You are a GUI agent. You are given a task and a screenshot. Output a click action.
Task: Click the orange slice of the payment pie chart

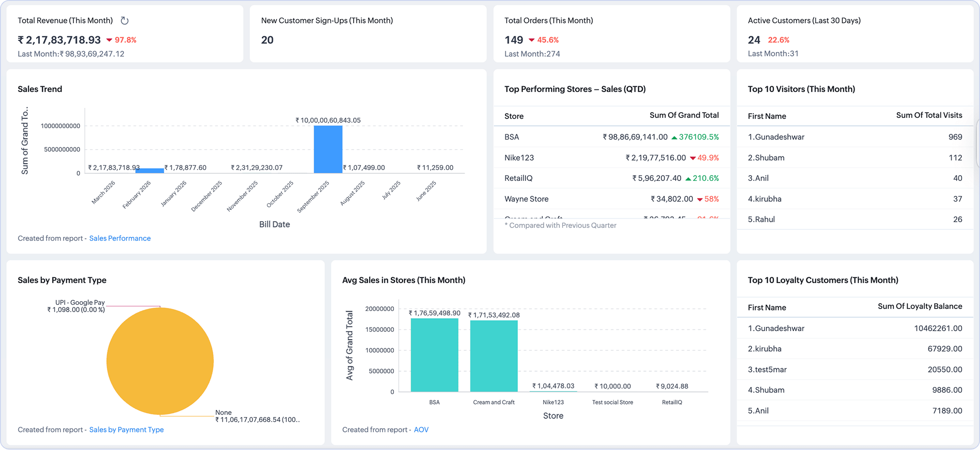pyautogui.click(x=160, y=361)
